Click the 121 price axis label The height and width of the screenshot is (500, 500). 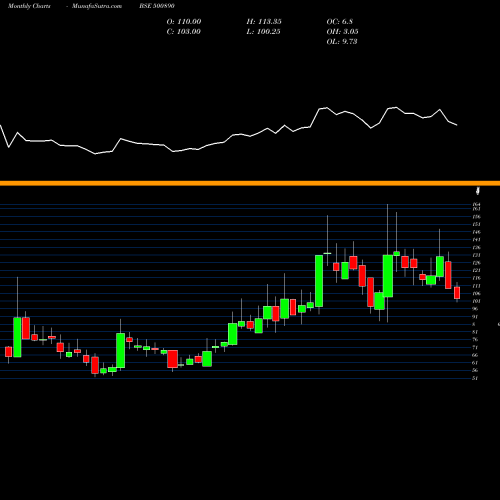coord(477,270)
